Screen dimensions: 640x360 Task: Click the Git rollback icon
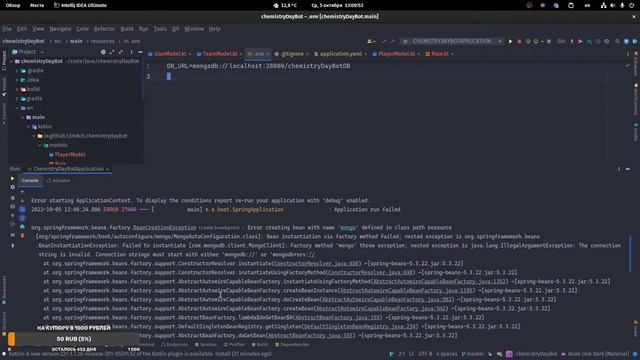(x=607, y=41)
